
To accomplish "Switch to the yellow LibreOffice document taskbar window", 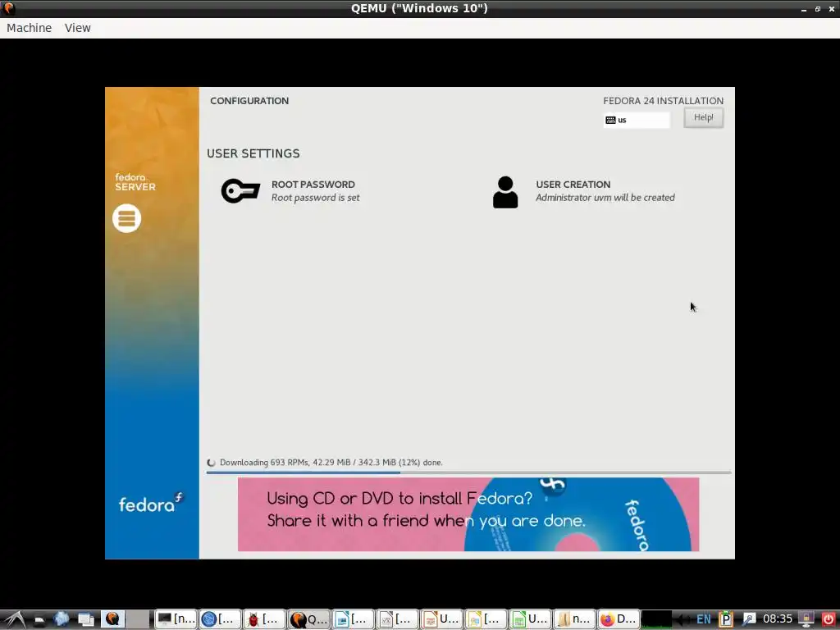I will tap(486, 619).
